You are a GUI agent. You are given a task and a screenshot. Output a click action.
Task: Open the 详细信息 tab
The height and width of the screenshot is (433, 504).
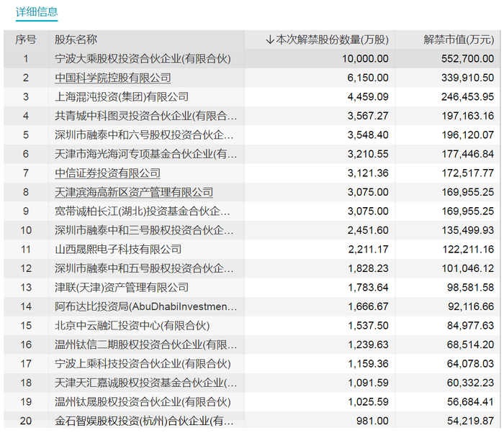[37, 12]
